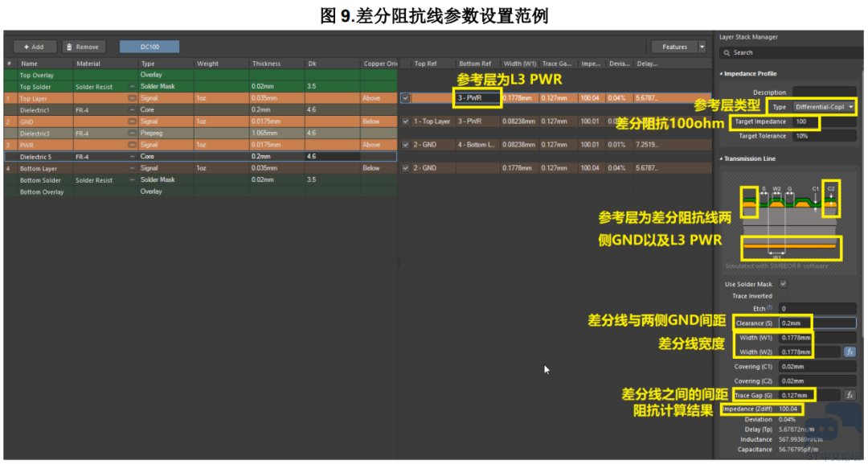Click the 1.065mm thickness cell of Dielectric3

pos(276,133)
